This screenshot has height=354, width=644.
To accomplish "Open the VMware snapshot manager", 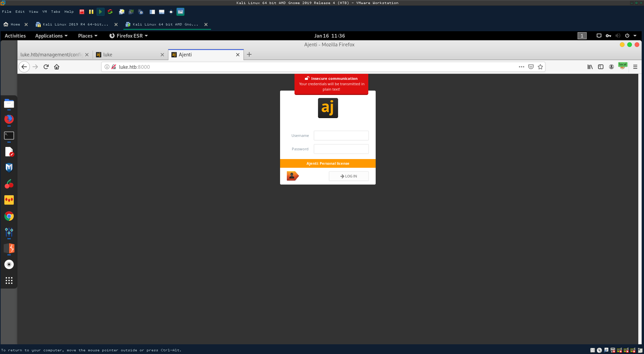I will click(141, 12).
